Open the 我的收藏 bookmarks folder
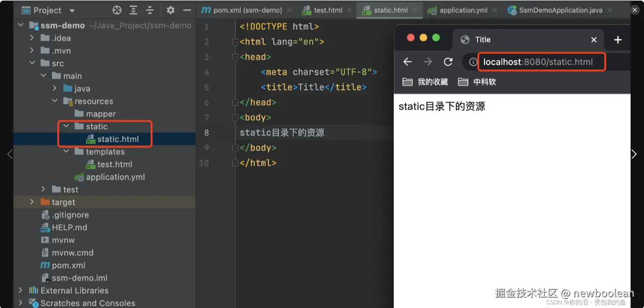Screen dimensions: 644x308 point(425,82)
